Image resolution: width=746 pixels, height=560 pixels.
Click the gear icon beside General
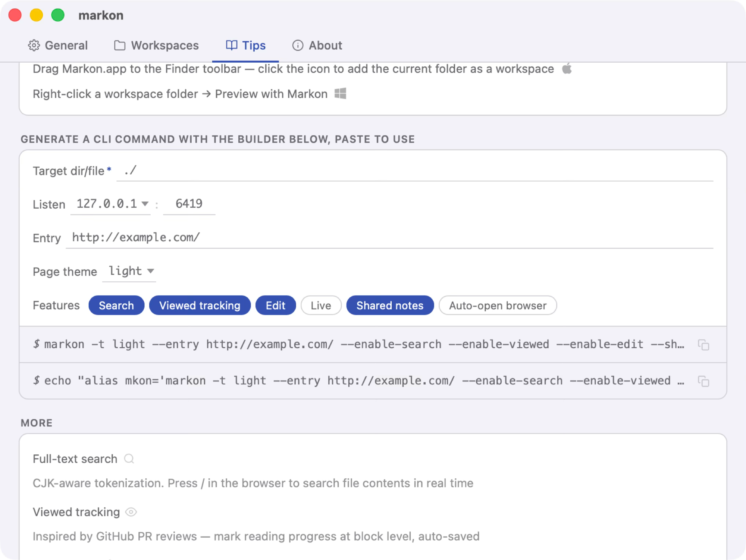[34, 46]
